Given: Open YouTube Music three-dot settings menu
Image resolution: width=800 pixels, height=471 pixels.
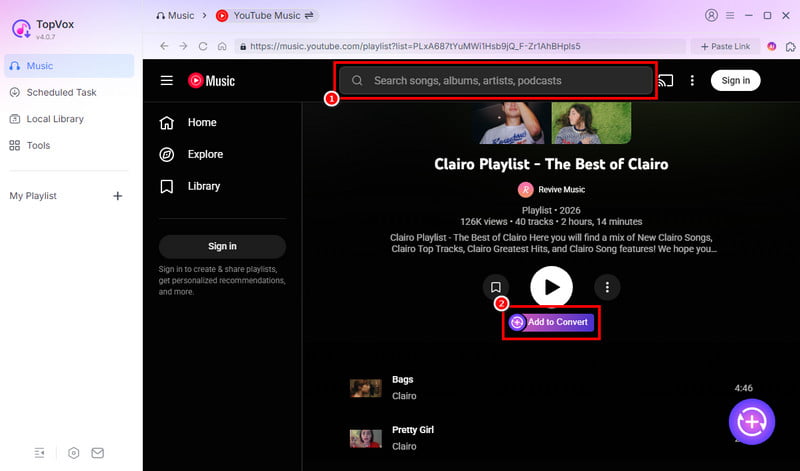Looking at the screenshot, I should click(x=692, y=81).
